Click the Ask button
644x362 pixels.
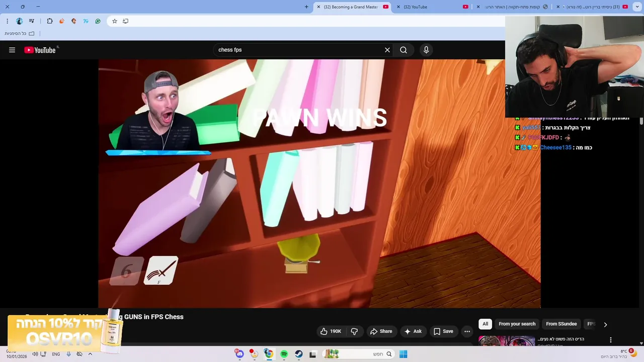coord(413,331)
